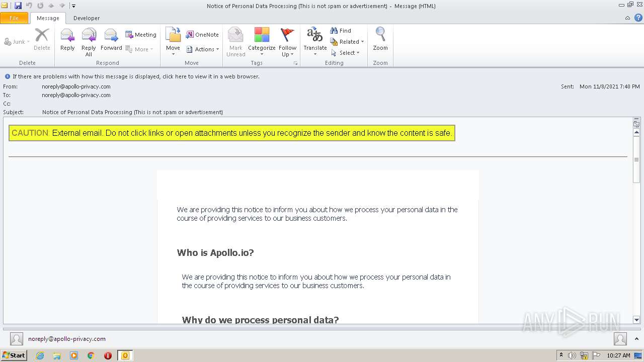The height and width of the screenshot is (362, 644).
Task: Click the taskbar clock
Action: point(618,355)
